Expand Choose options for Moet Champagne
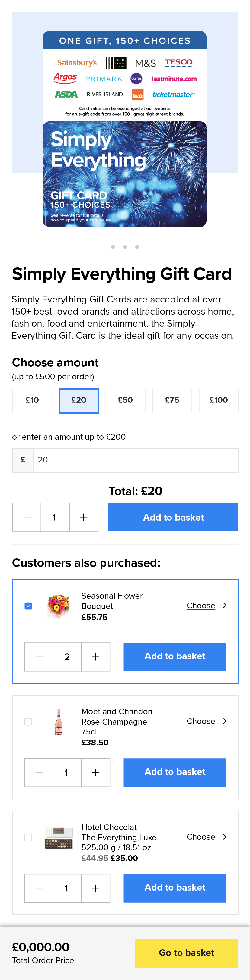Viewport: 250px width, 980px height. pos(206,721)
